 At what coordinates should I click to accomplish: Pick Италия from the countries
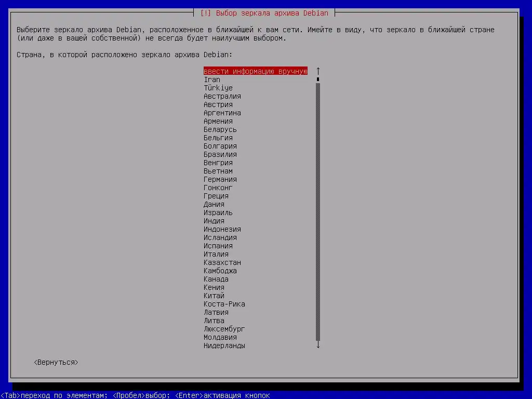pos(216,254)
